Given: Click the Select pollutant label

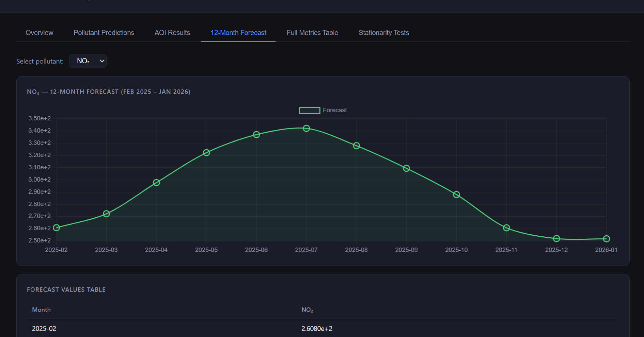Looking at the screenshot, I should [x=40, y=61].
